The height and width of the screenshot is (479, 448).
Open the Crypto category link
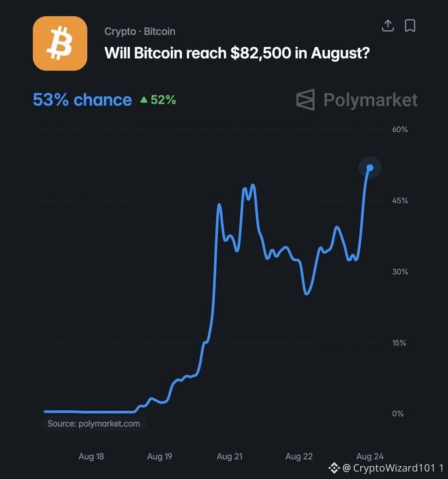(120, 32)
